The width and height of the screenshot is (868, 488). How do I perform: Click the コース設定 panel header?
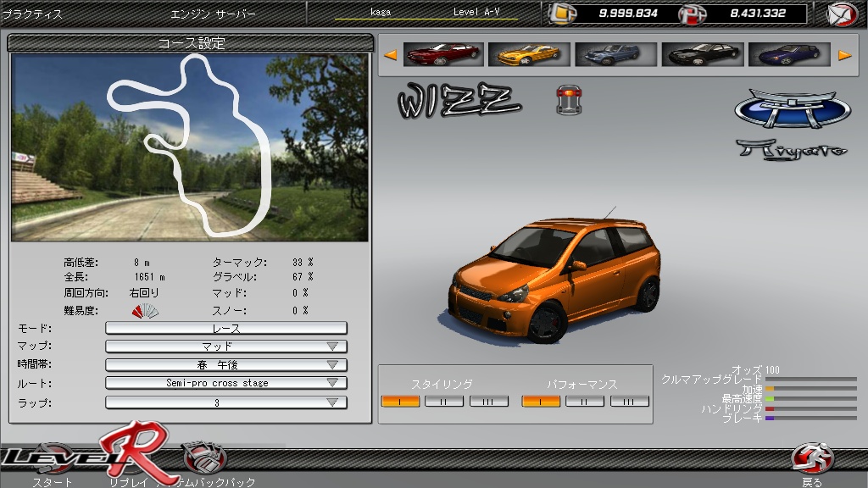(191, 43)
